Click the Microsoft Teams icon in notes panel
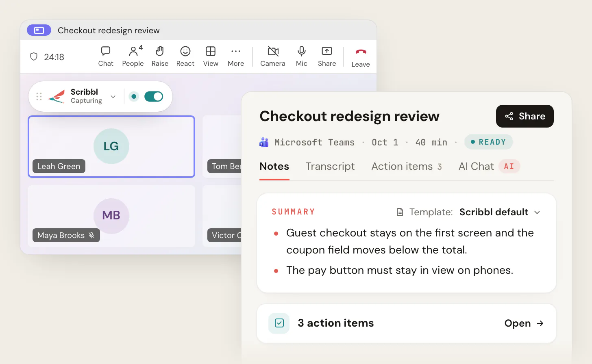The width and height of the screenshot is (592, 364). click(x=264, y=142)
